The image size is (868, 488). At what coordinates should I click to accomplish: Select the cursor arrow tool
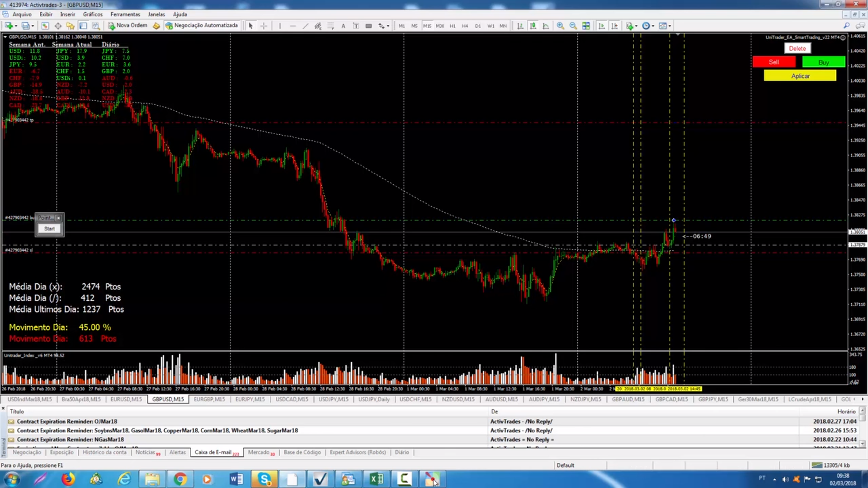(x=251, y=26)
